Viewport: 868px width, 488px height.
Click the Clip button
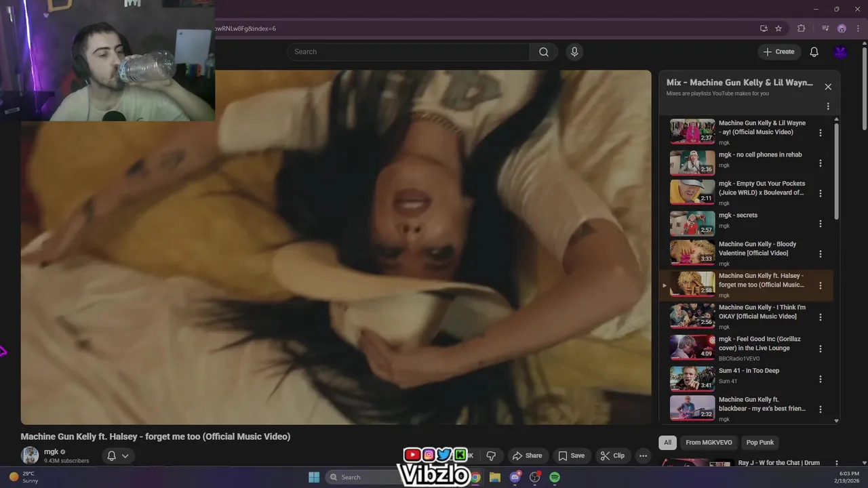[612, 455]
